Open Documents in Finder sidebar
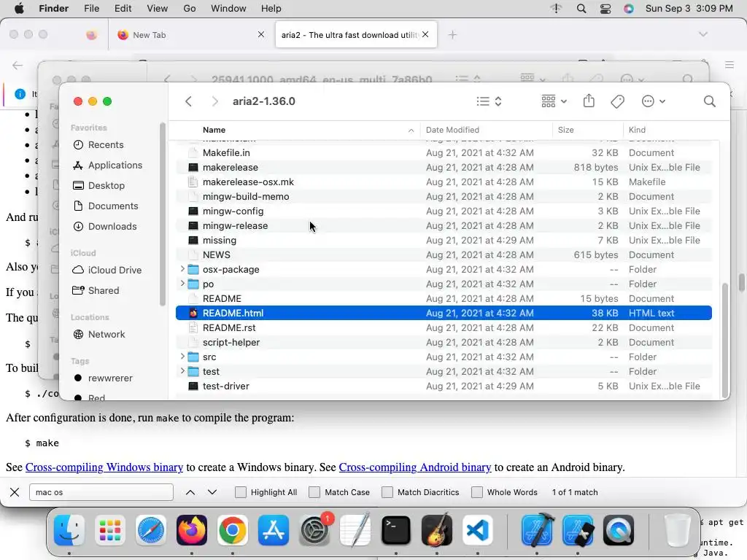Screen dimensions: 747x560 click(113, 206)
